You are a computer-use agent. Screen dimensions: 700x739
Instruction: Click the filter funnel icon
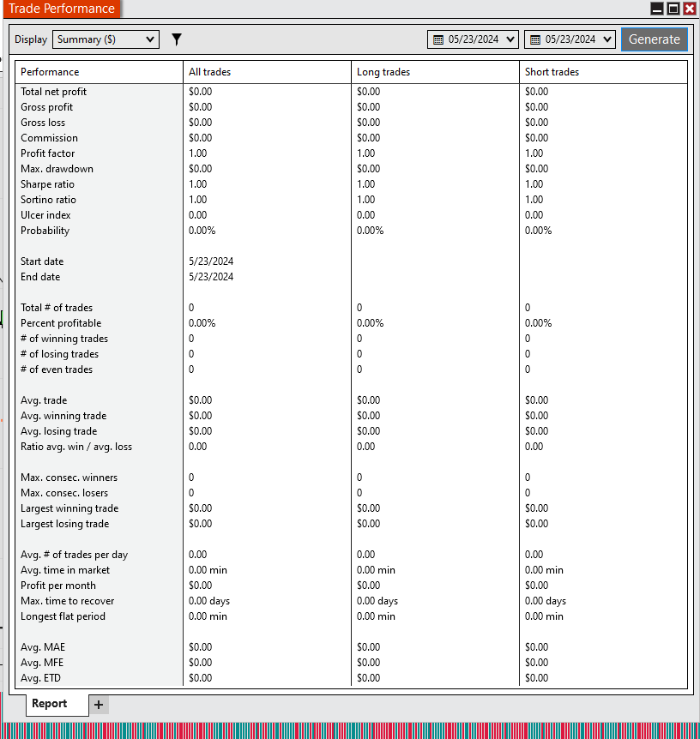tap(177, 39)
